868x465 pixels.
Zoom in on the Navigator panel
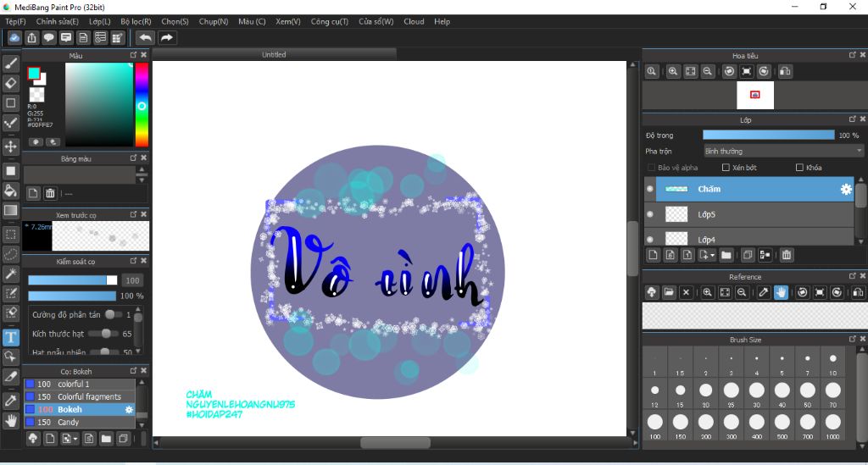click(672, 71)
